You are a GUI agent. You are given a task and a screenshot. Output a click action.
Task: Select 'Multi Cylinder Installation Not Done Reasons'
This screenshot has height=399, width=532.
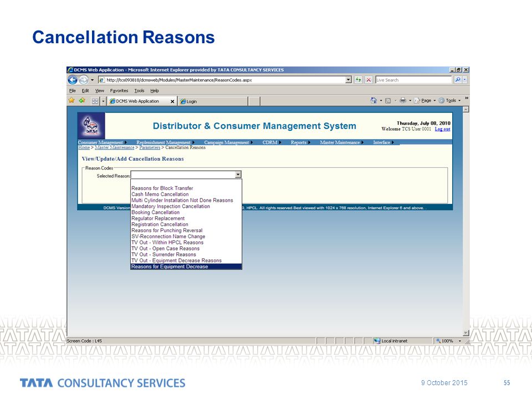pos(186,201)
